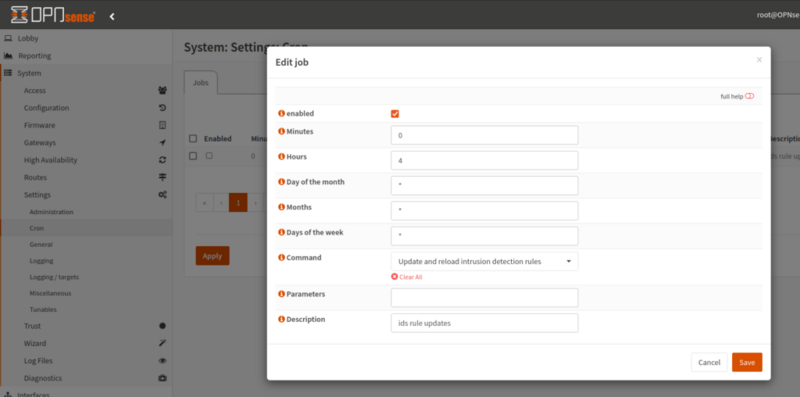Click info icon beside Day of the month
The width and height of the screenshot is (800, 397).
click(x=281, y=182)
